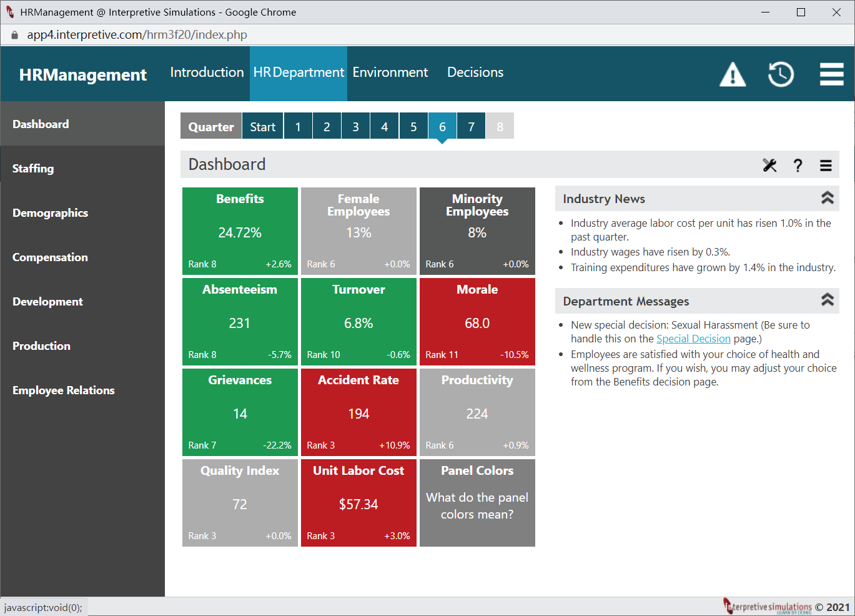Image resolution: width=855 pixels, height=616 pixels.
Task: Collapse the Industry News section
Action: coord(827,198)
